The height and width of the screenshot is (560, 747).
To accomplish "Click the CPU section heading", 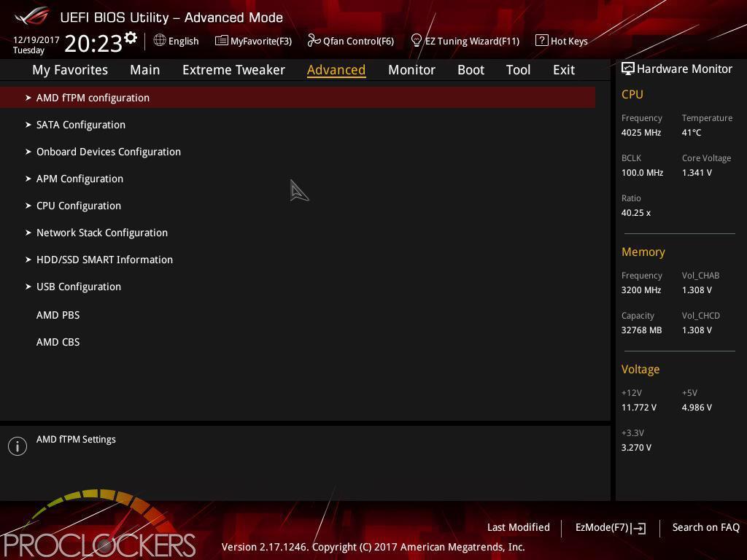I will point(632,94).
